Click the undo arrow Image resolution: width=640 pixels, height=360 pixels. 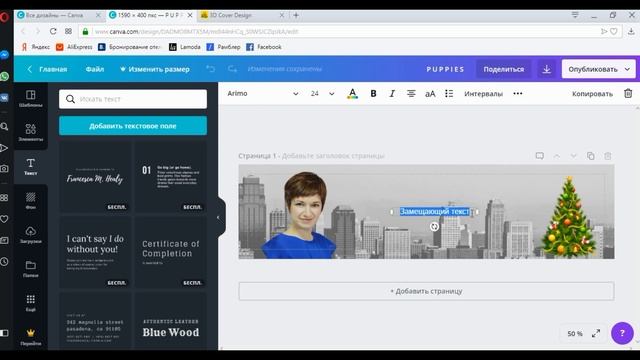[210, 69]
